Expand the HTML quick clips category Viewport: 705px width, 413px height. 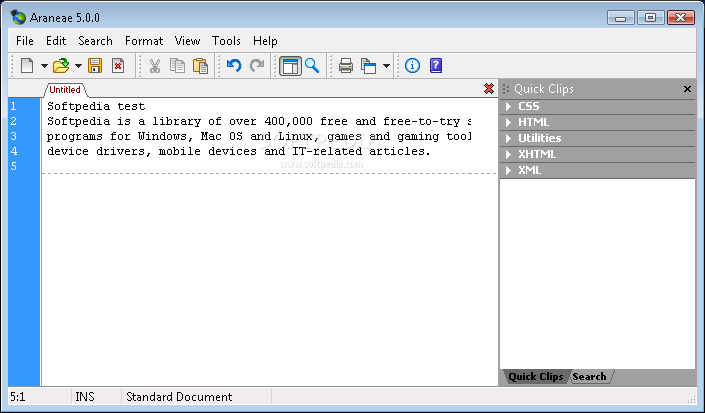(x=533, y=122)
